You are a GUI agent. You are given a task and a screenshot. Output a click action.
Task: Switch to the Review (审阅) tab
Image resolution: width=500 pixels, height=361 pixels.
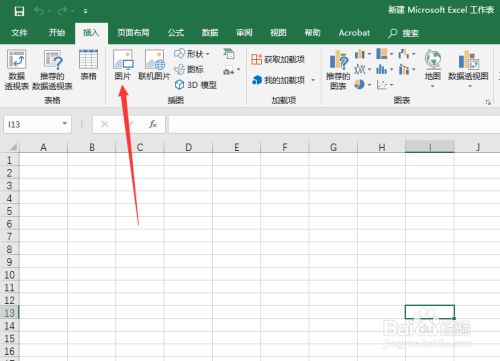coord(244,33)
